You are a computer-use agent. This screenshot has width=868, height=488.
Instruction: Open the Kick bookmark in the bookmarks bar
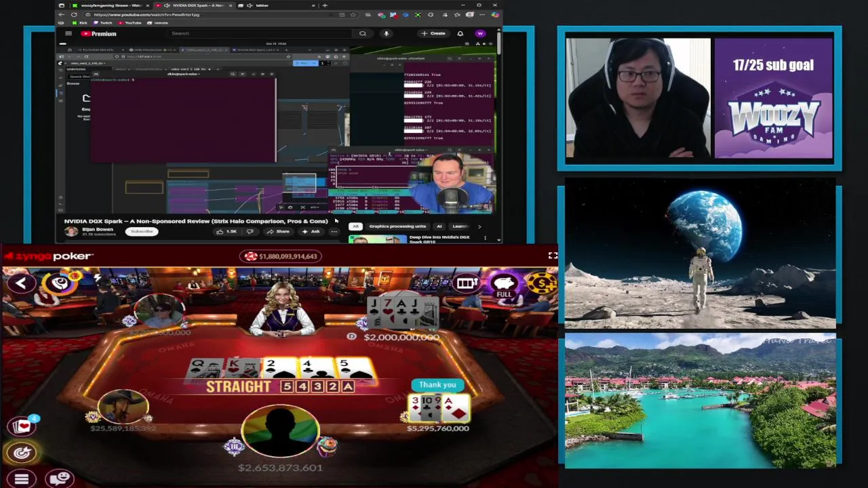coord(80,23)
